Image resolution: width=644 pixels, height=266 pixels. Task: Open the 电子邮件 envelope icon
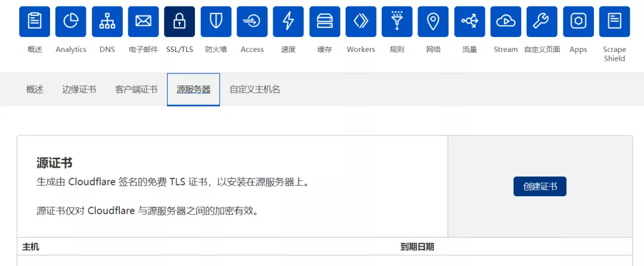point(143,21)
